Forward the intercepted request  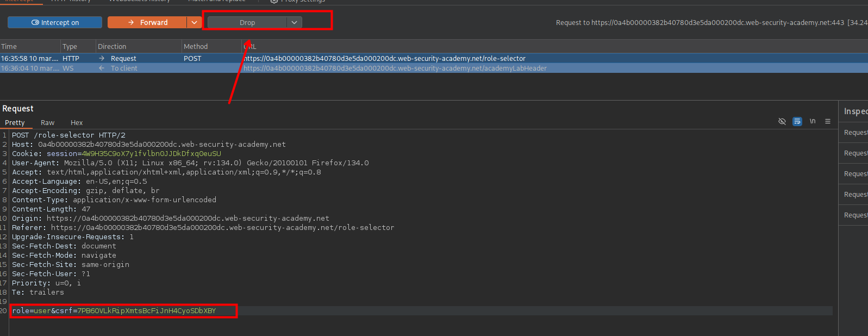148,22
